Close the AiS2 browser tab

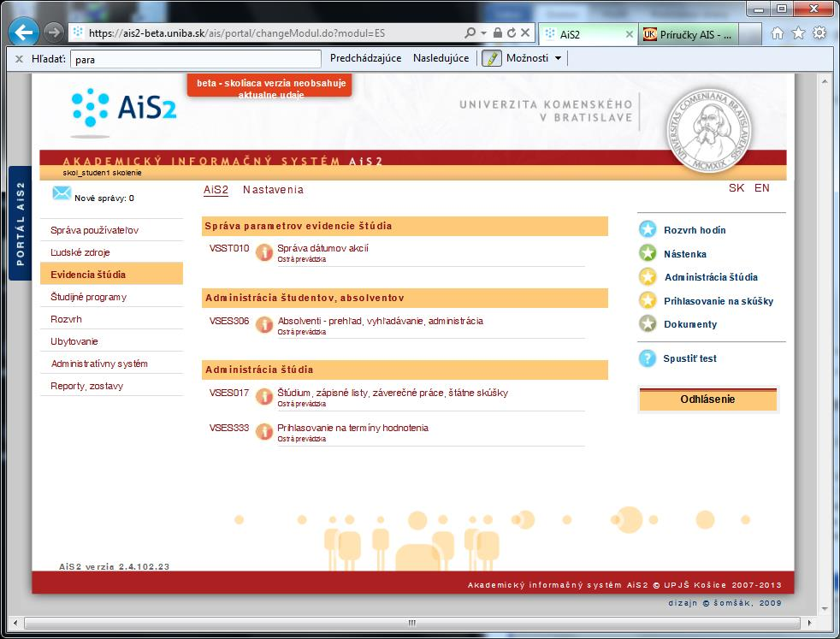pyautogui.click(x=630, y=34)
